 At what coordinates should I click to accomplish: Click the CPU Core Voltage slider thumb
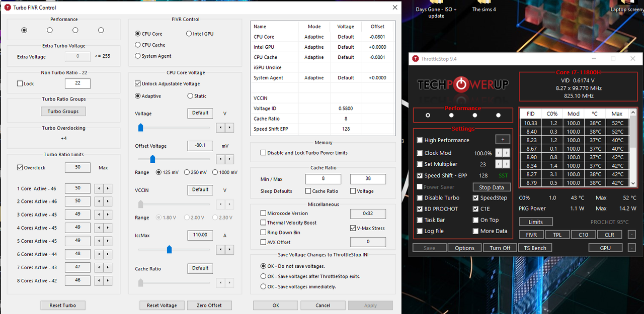(141, 128)
